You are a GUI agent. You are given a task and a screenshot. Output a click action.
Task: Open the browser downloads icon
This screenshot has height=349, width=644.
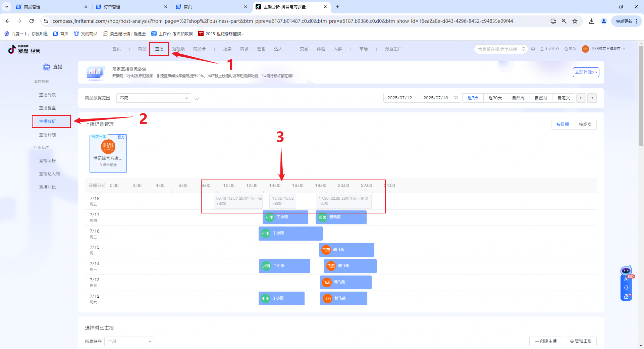point(592,21)
